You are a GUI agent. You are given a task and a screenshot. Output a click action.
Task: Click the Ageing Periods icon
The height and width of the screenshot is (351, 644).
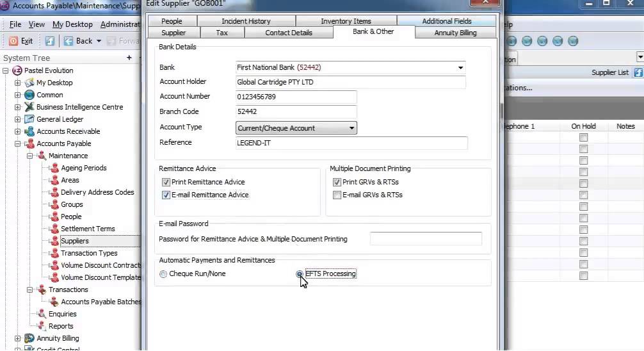[54, 168]
